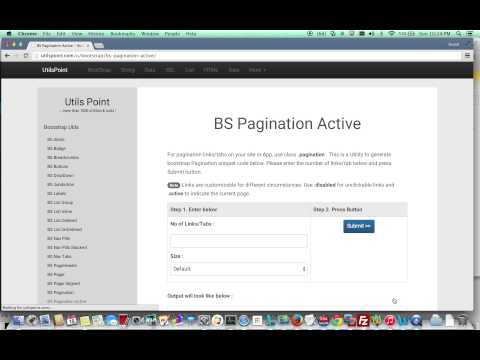Open BS Alerts in the sidebar
The height and width of the screenshot is (360, 480).
56,139
